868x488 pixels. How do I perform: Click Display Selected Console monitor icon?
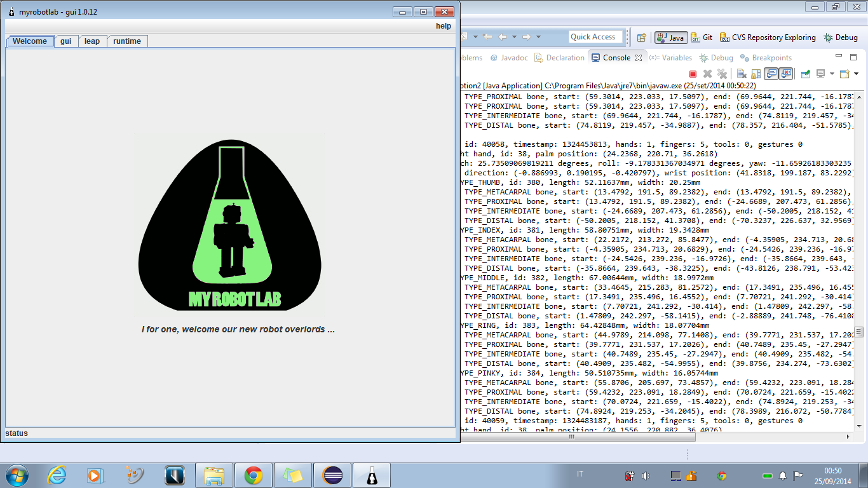tap(820, 74)
